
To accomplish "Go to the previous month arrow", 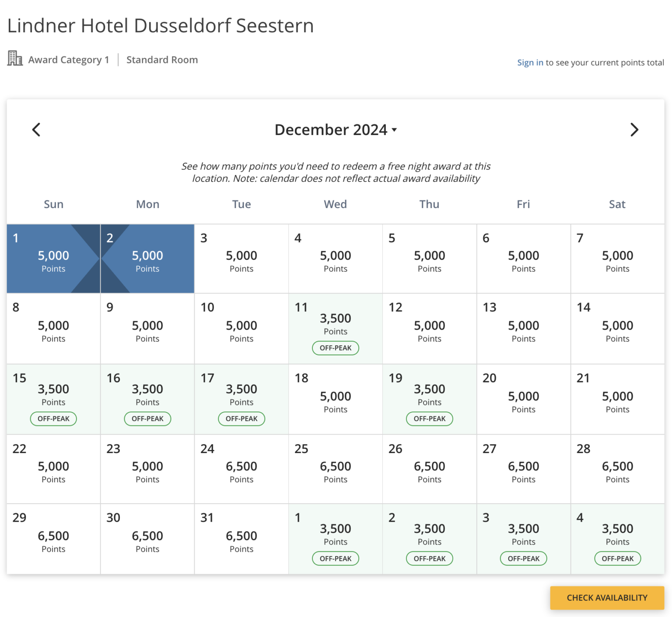I will (x=36, y=129).
